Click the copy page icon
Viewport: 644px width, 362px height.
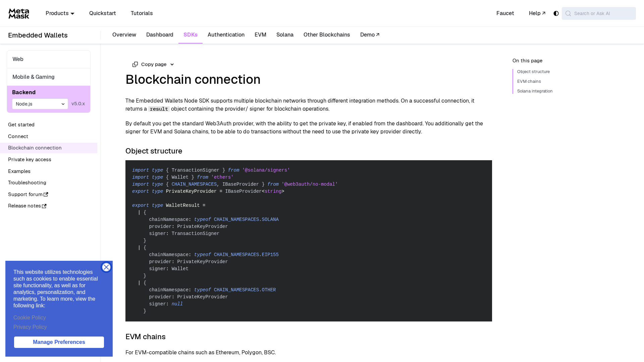[x=135, y=64]
